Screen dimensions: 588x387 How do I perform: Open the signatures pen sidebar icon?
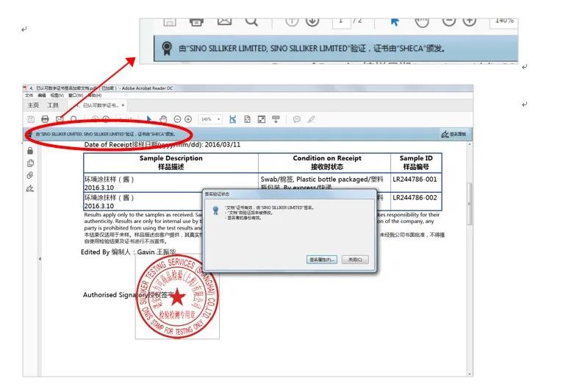coord(30,188)
